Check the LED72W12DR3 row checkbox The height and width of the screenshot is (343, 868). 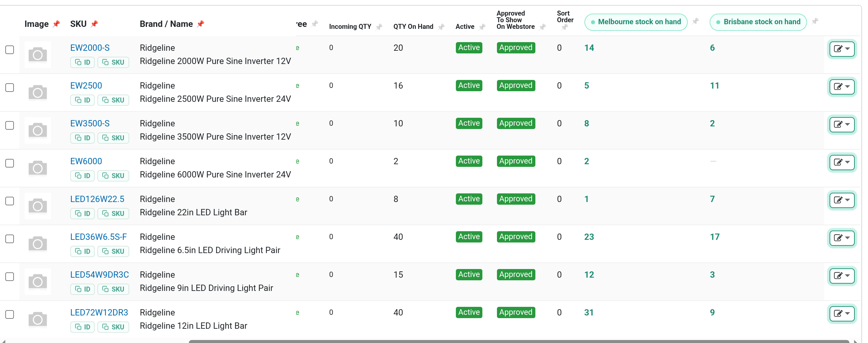(10, 314)
